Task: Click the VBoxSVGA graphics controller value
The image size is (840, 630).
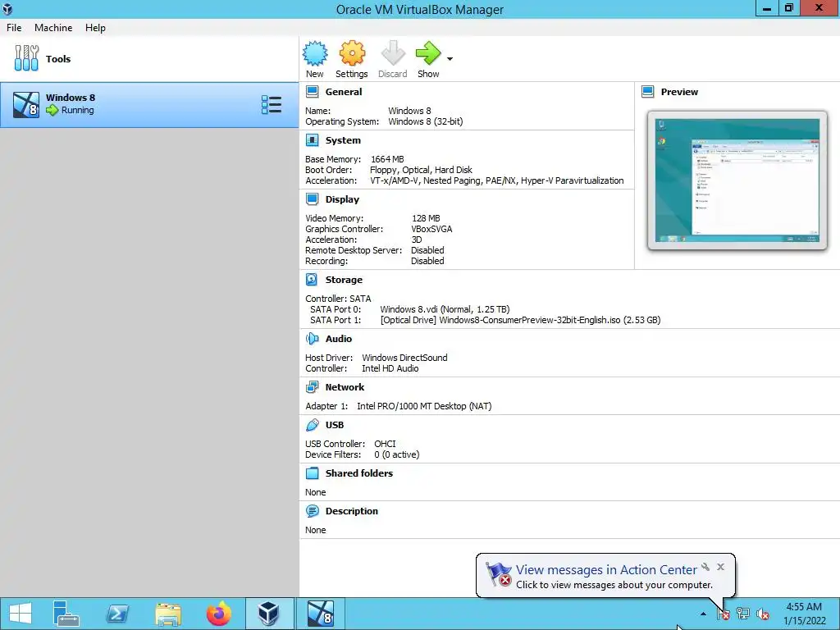Action: coord(431,229)
